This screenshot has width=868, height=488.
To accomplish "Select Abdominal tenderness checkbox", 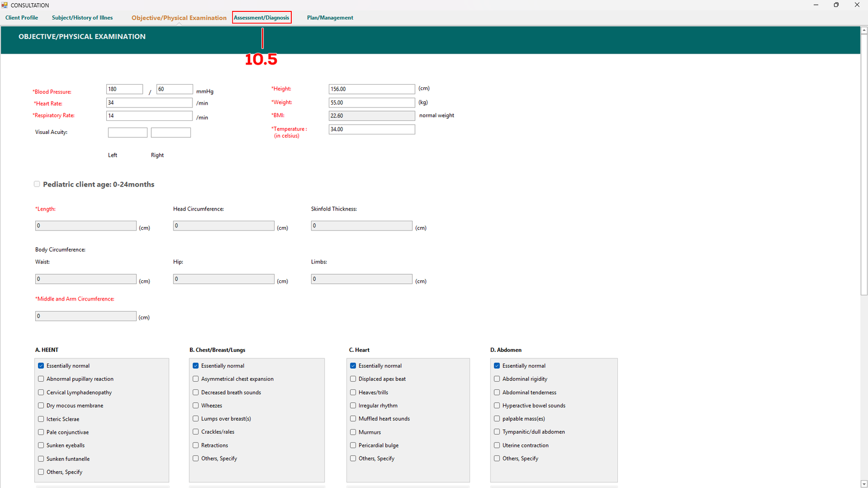I will coord(497,393).
